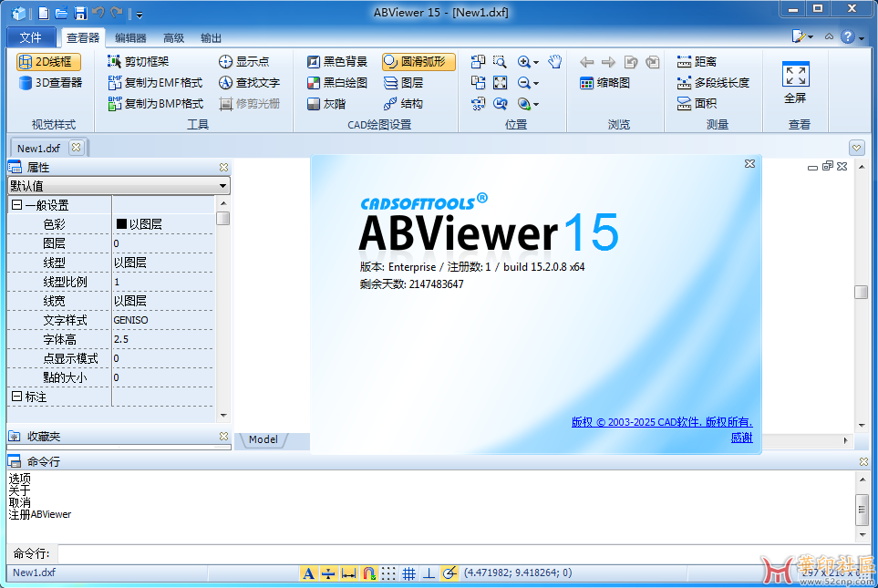Click the zoom in magnifier icon
878x588 pixels.
click(x=524, y=62)
